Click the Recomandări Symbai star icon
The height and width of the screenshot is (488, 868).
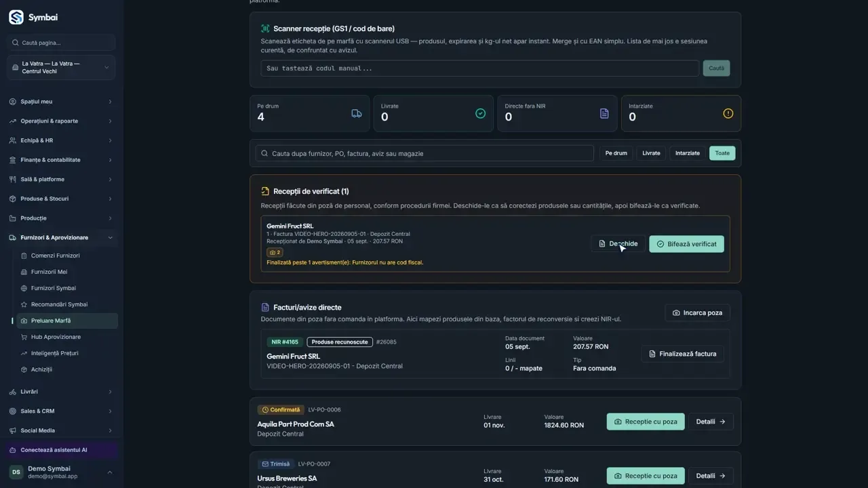click(x=24, y=304)
